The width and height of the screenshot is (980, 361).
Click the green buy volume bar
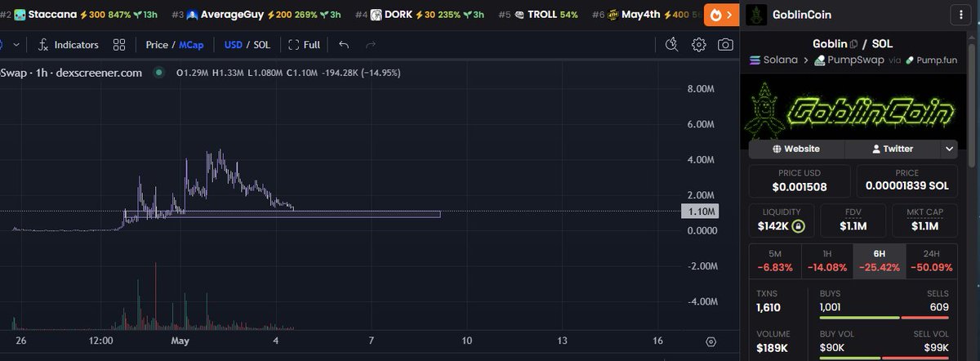[x=850, y=358]
